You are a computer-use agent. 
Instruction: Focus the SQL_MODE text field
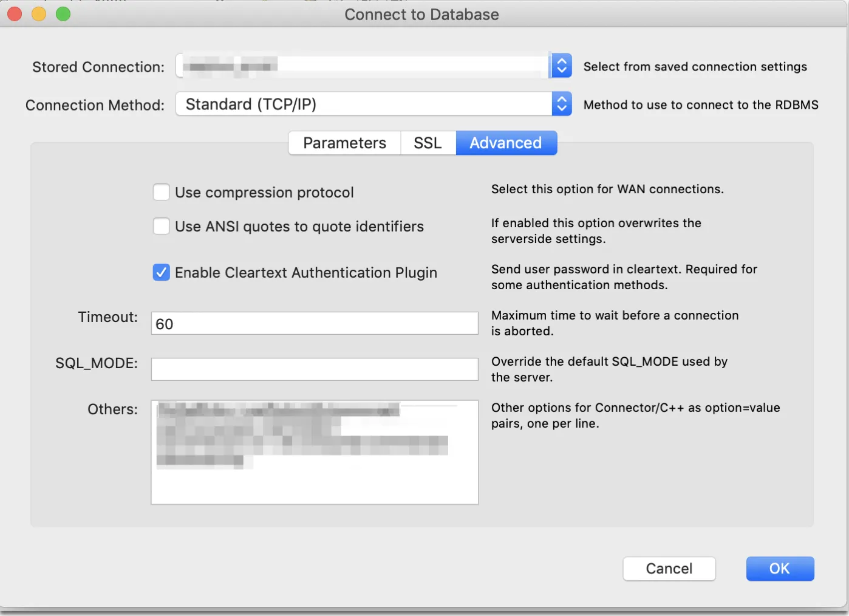pyautogui.click(x=315, y=369)
